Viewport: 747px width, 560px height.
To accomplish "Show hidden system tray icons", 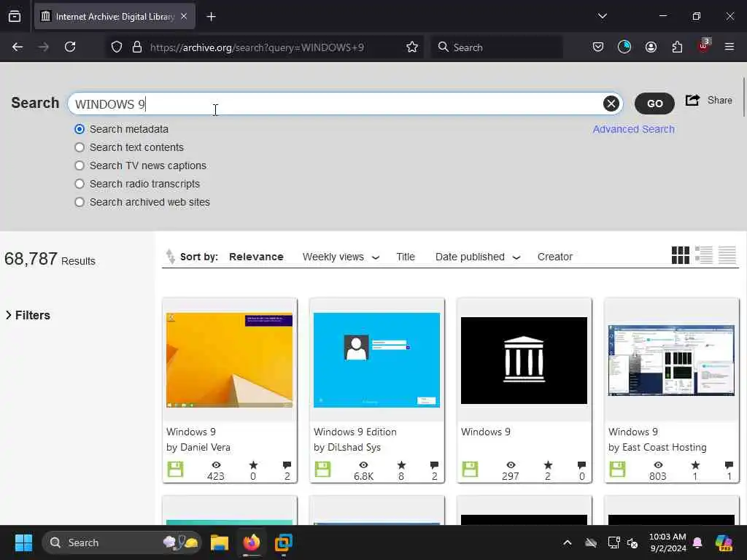I will click(568, 542).
